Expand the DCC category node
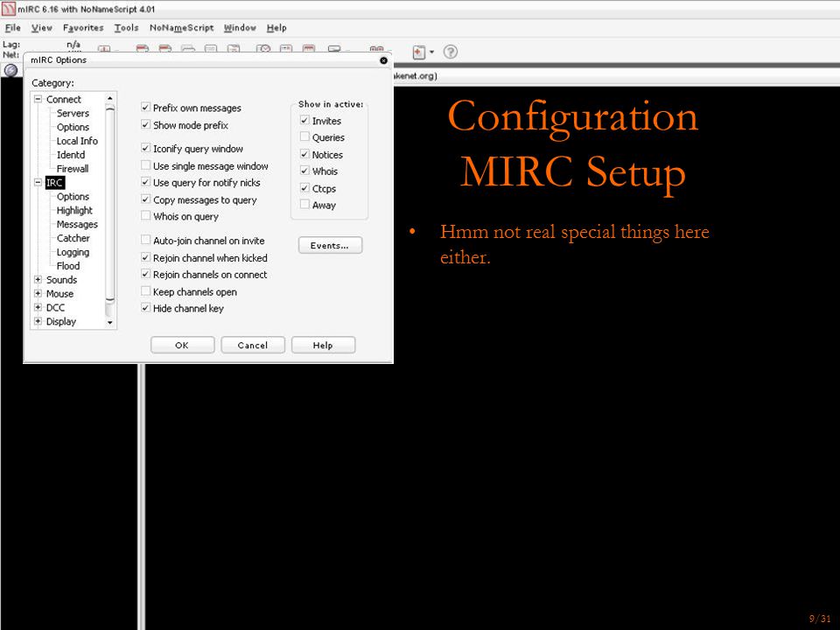The width and height of the screenshot is (840, 630). point(38,307)
